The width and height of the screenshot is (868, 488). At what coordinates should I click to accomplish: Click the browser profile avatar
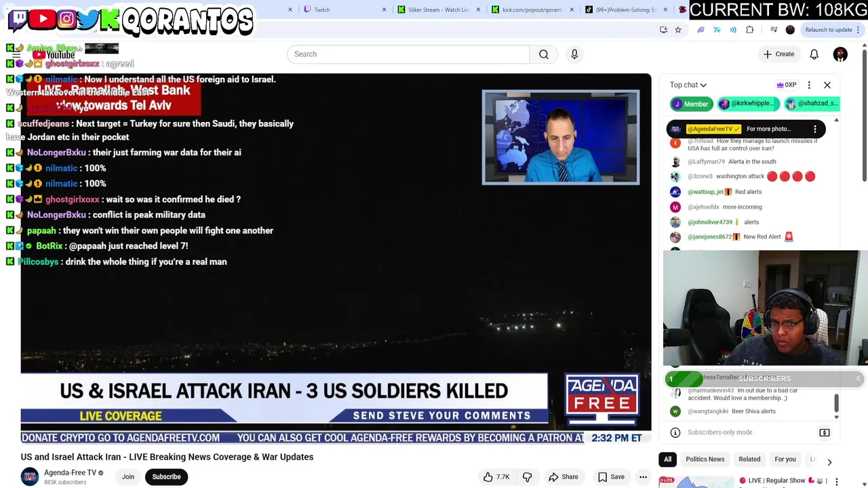(790, 30)
